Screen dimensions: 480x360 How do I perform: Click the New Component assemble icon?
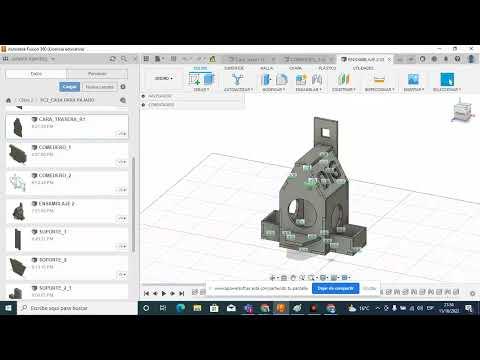(x=301, y=79)
